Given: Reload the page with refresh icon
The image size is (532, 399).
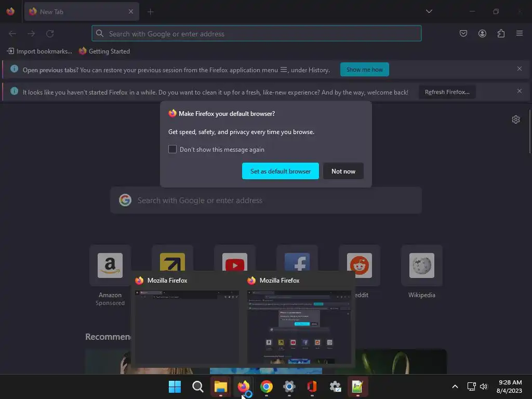Looking at the screenshot, I should (50, 34).
